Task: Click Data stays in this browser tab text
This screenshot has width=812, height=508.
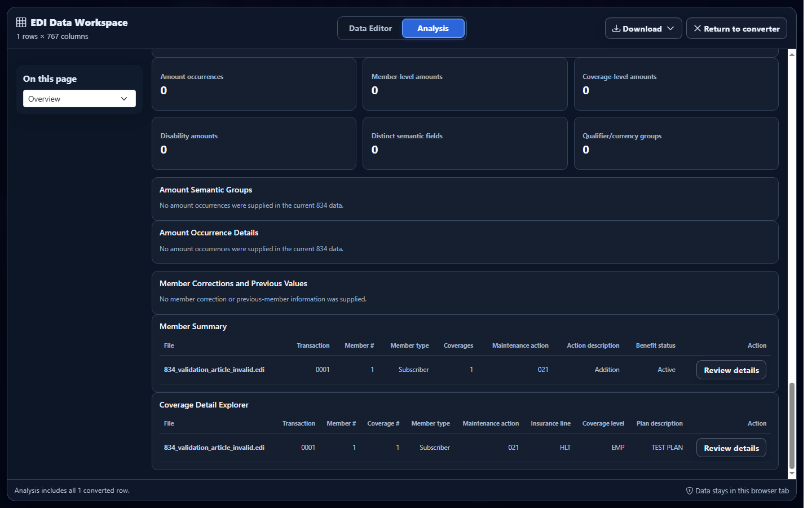Action: coord(742,491)
